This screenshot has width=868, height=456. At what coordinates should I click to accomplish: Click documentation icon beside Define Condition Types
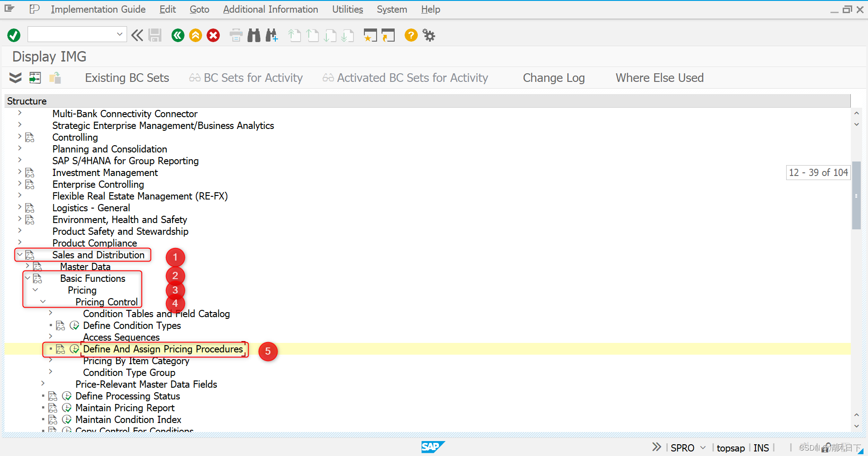61,326
